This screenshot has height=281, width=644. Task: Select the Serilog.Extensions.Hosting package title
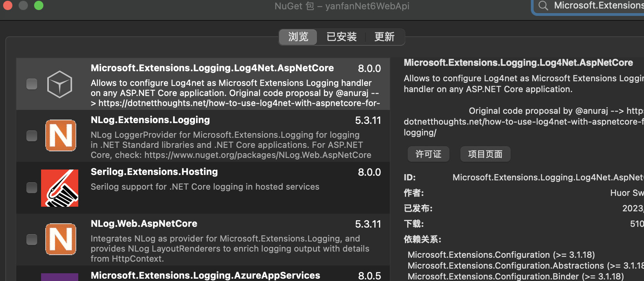pyautogui.click(x=154, y=172)
